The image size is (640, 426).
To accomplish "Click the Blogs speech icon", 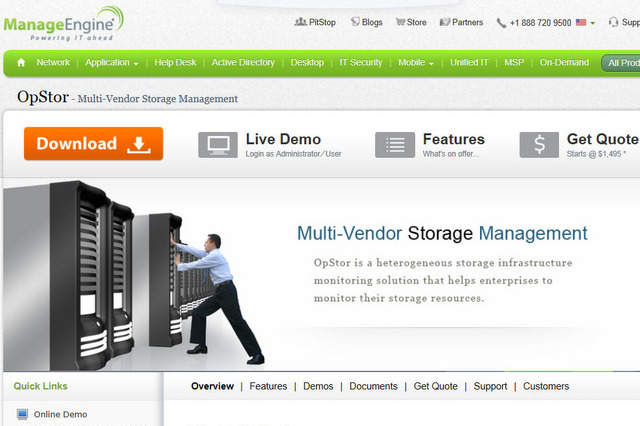I will tap(355, 22).
